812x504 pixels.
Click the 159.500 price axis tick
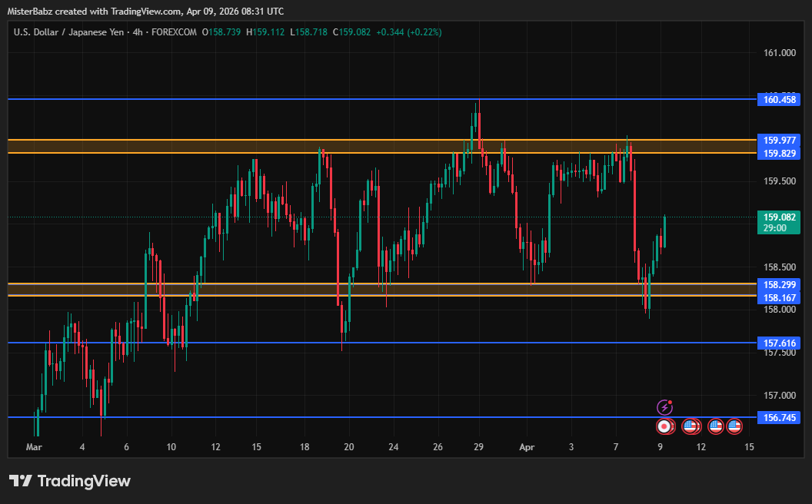point(780,181)
